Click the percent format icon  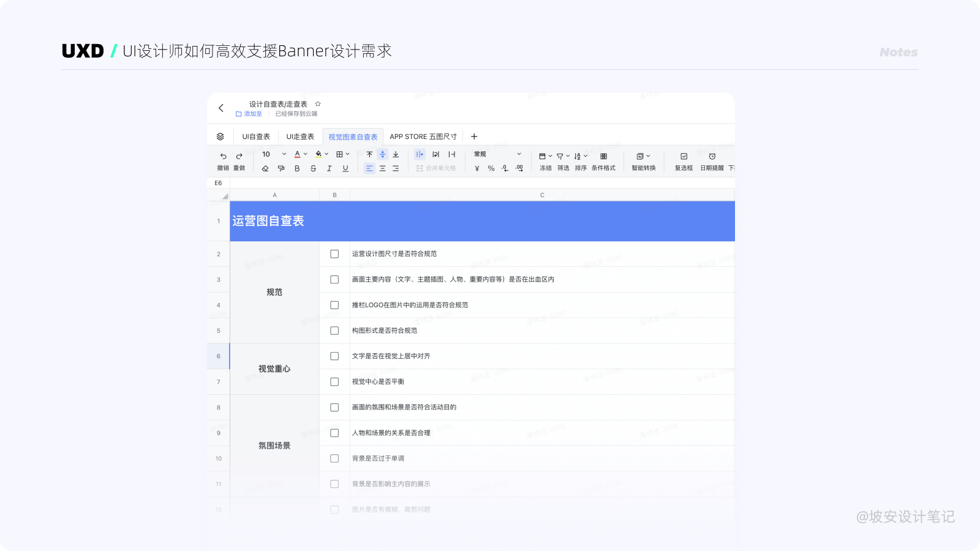(x=491, y=168)
